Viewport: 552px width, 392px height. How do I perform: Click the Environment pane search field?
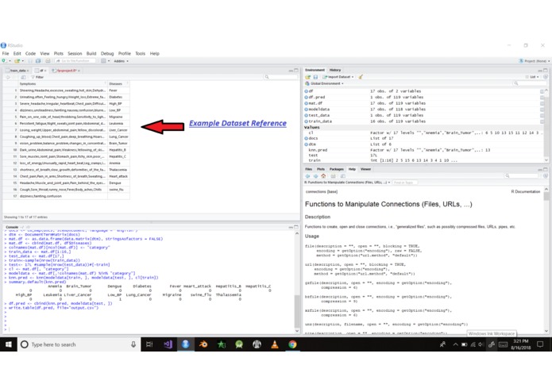click(x=530, y=83)
